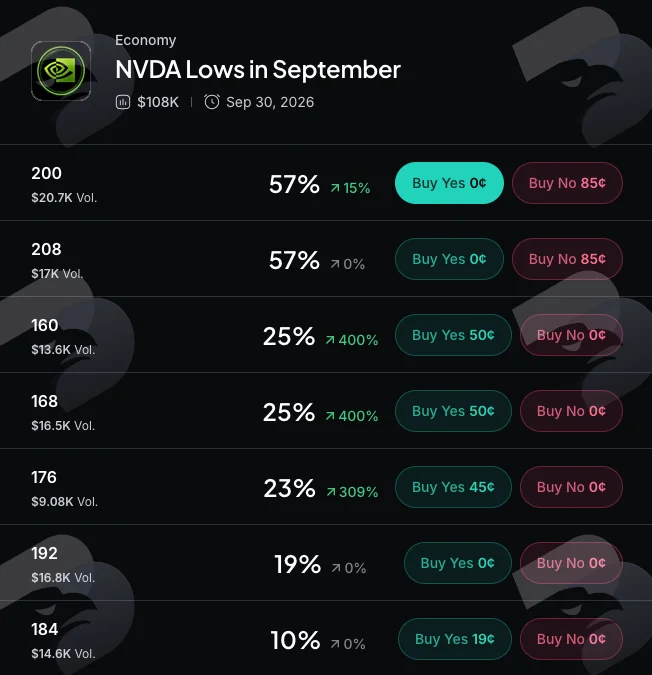Buy Yes 0¢ for the 200 outcome

pyautogui.click(x=449, y=183)
